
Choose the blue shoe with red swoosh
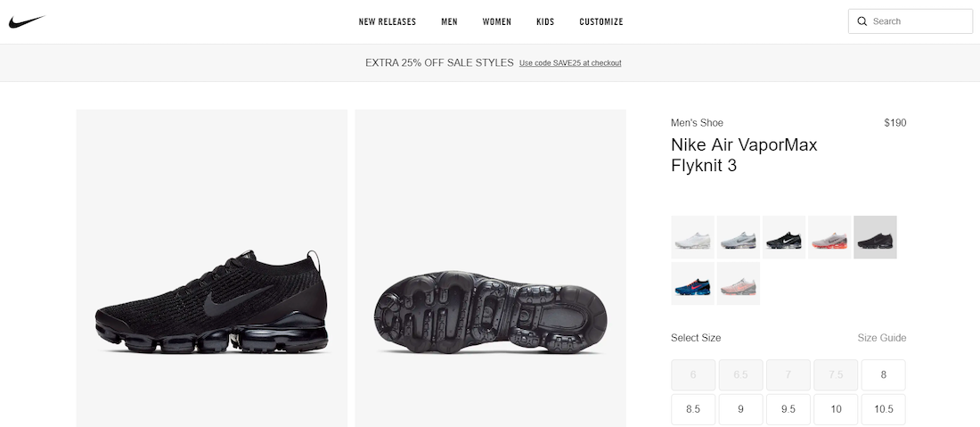pos(692,283)
